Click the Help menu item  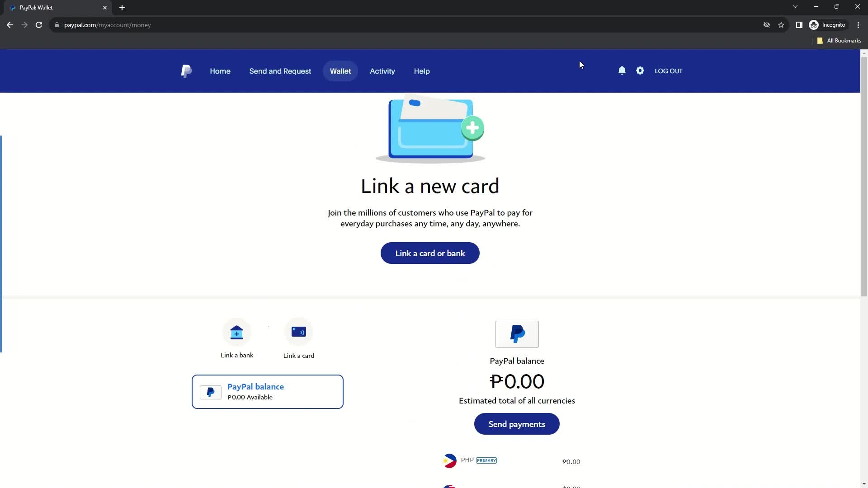[421, 71]
